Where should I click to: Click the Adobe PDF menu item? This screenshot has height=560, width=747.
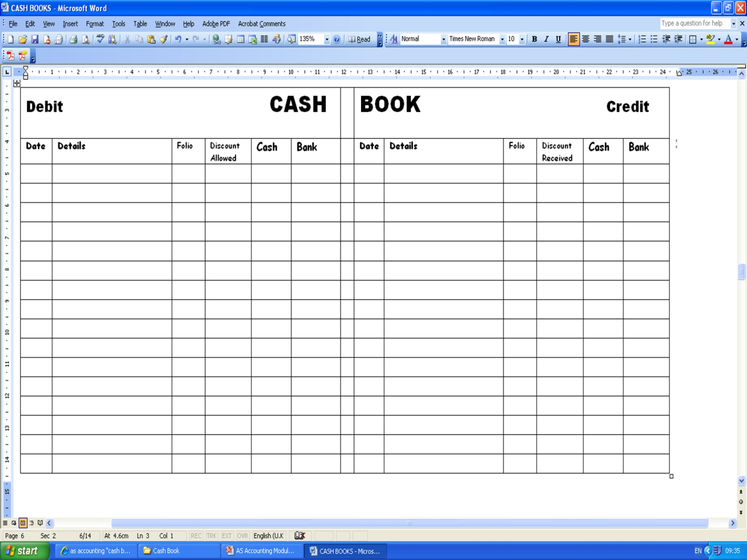216,24
